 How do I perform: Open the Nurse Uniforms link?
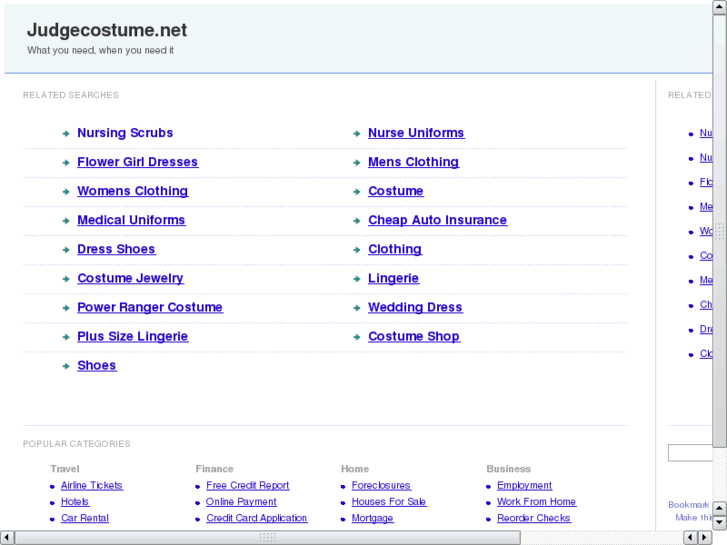[416, 133]
